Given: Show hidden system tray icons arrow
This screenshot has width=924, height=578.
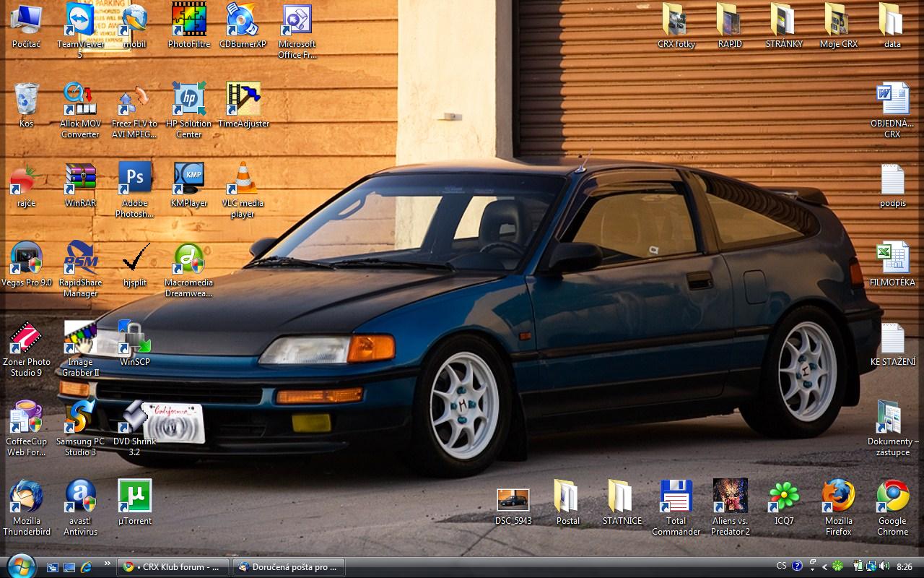Looking at the screenshot, I should [825, 567].
